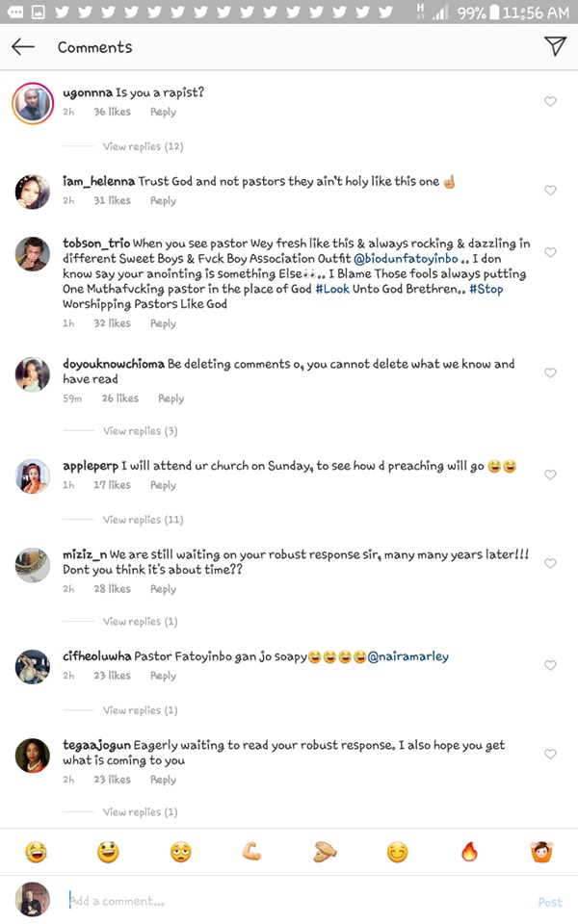The image size is (578, 924).
Task: Expand View replies (11) under appleperp
Action: [x=143, y=520]
